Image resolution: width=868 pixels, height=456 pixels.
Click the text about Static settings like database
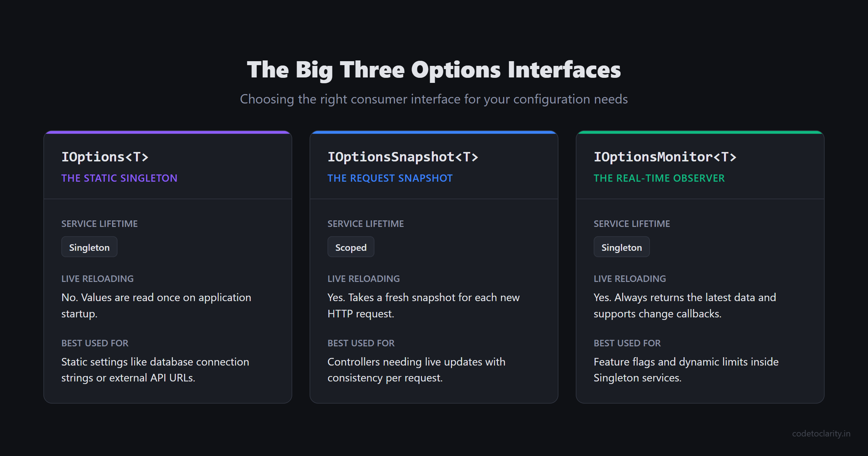(x=155, y=370)
